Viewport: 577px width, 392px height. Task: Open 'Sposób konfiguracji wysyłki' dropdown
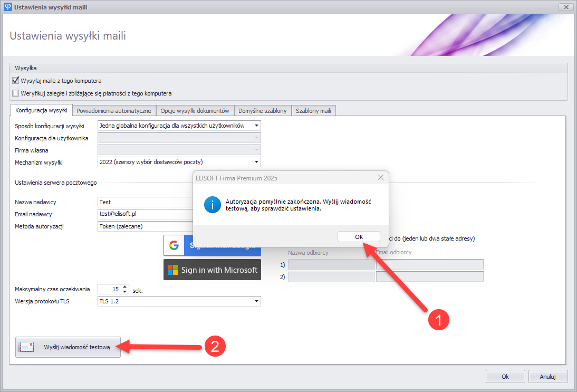(x=256, y=126)
